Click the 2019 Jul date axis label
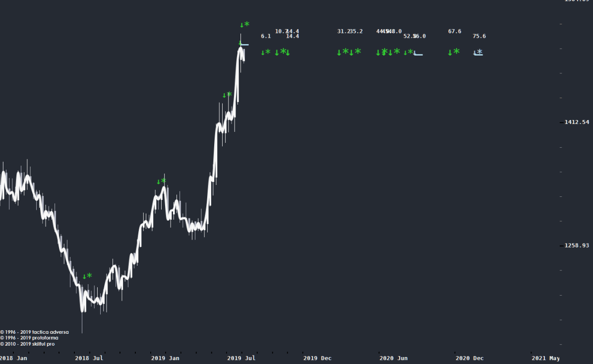The image size is (593, 364). click(241, 358)
